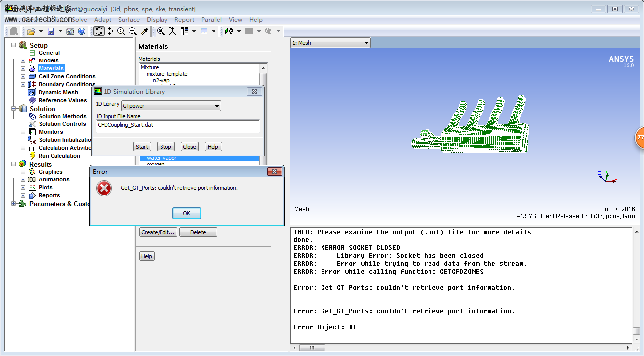The image size is (644, 356).
Task: Open the dropdown arrow beside the save icon
Action: pyautogui.click(x=60, y=31)
